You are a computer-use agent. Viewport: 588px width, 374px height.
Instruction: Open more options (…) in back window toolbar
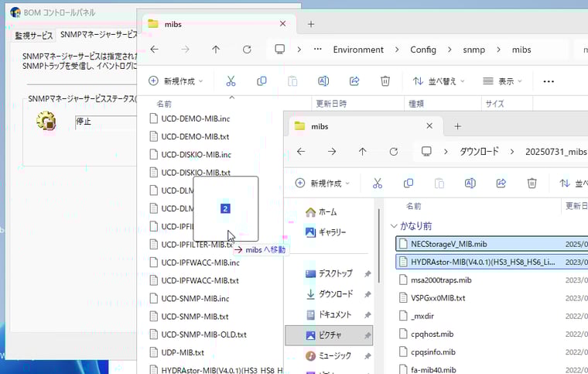[549, 81]
